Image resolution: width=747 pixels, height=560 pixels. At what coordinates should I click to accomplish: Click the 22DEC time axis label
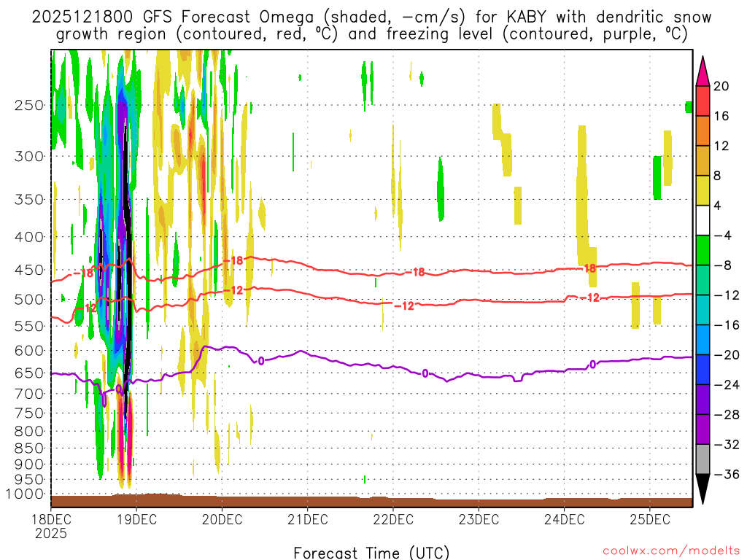(x=393, y=519)
